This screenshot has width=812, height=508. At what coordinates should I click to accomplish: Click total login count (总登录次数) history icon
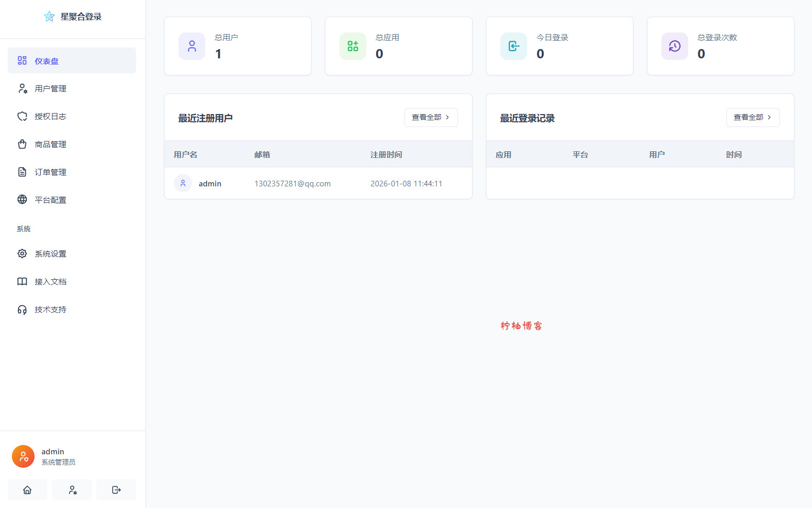pos(675,46)
